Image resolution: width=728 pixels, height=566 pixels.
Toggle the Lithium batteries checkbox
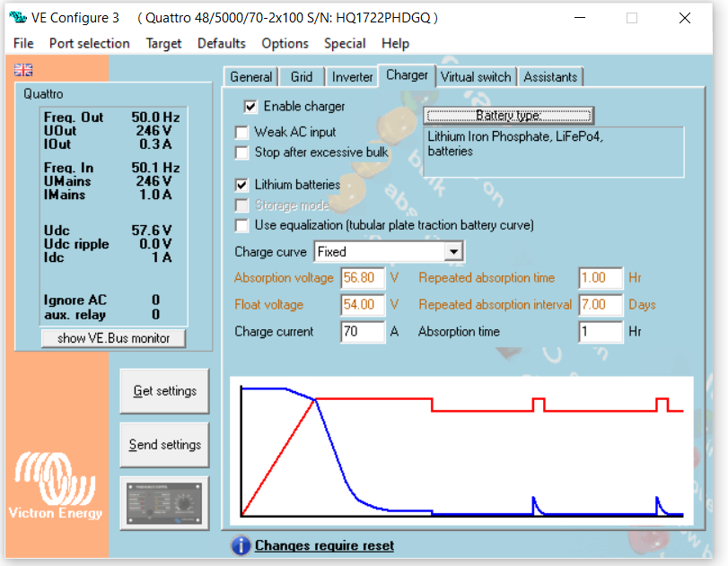241,185
